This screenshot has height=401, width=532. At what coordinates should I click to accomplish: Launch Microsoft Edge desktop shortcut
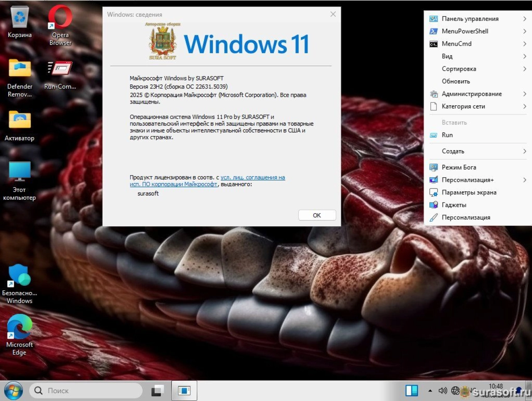pyautogui.click(x=19, y=335)
